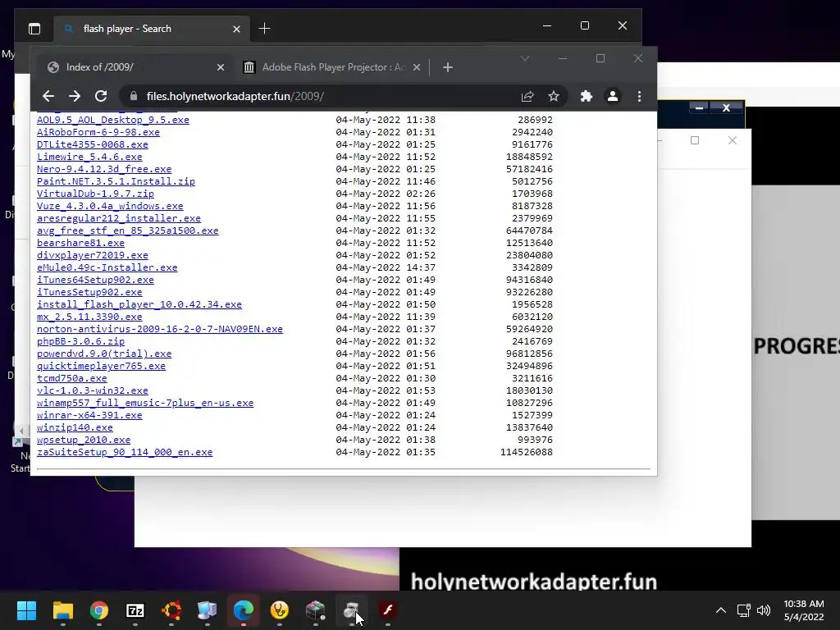Reload the Index of /2009/ page

[101, 97]
